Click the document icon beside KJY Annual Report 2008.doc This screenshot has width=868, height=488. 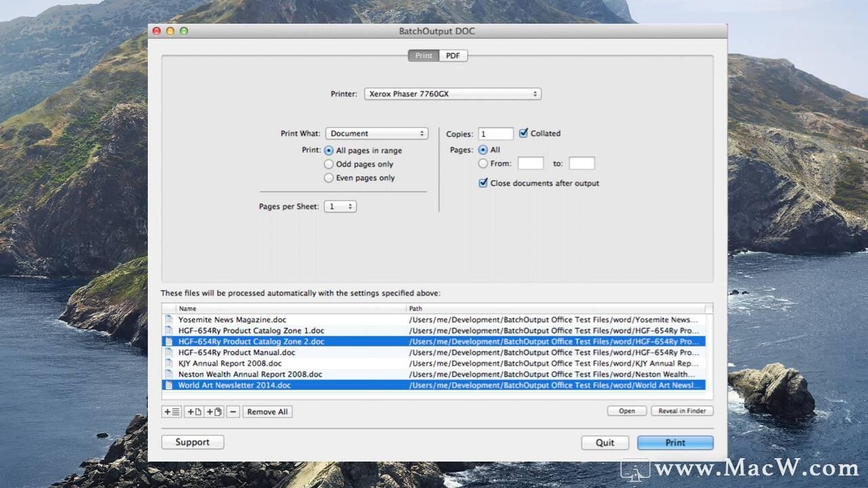168,363
